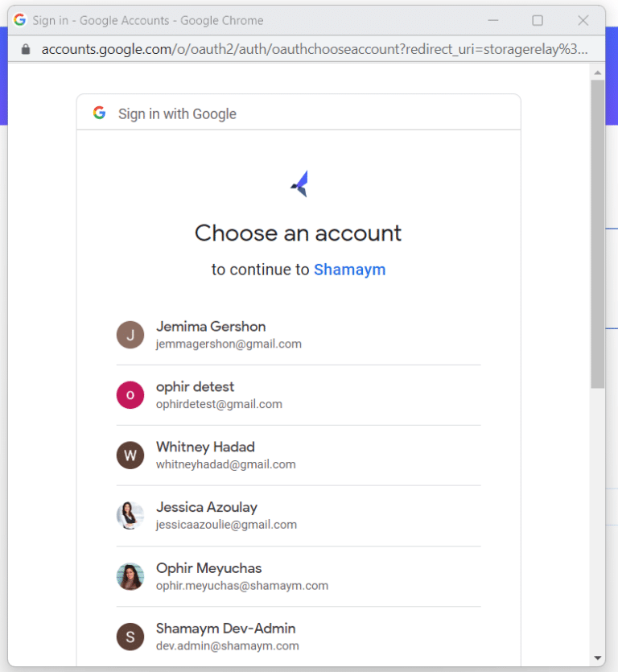618x672 pixels.
Task: Maximize the Chrome sign-in window
Action: 538,20
